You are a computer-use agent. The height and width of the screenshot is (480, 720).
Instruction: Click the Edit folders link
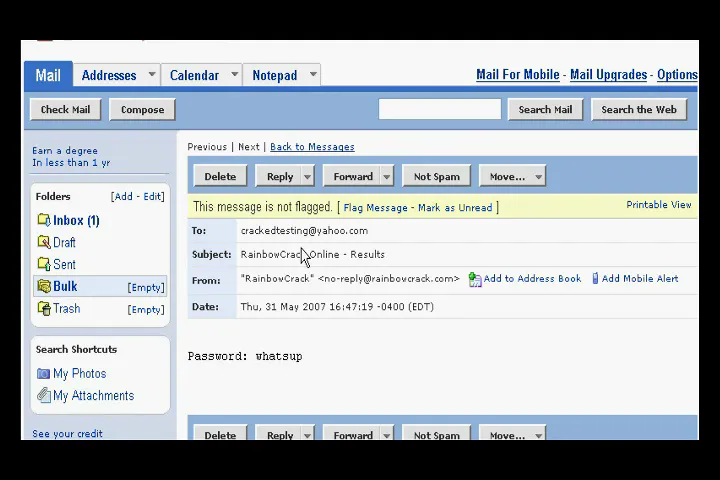tap(152, 197)
